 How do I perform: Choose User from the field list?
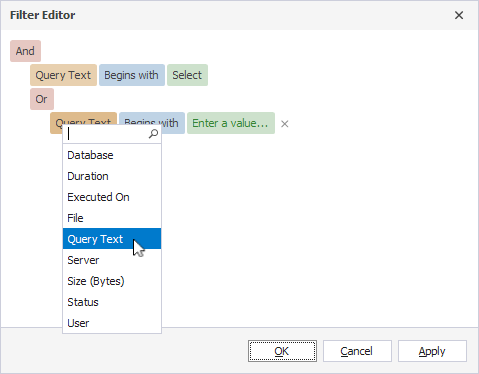click(x=112, y=323)
